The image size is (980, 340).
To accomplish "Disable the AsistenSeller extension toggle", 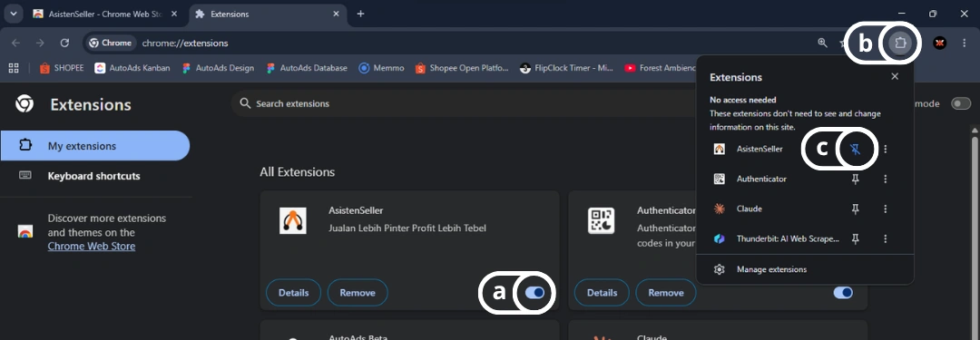I will (535, 293).
